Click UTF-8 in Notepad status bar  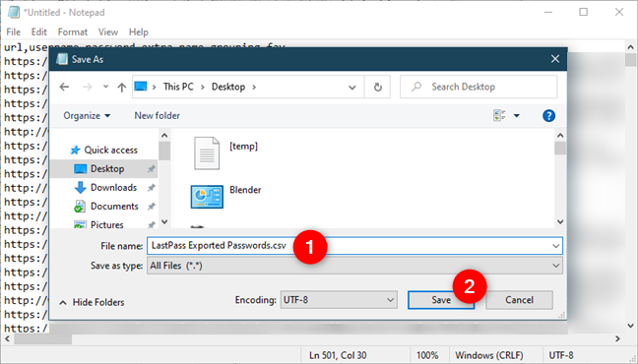560,355
